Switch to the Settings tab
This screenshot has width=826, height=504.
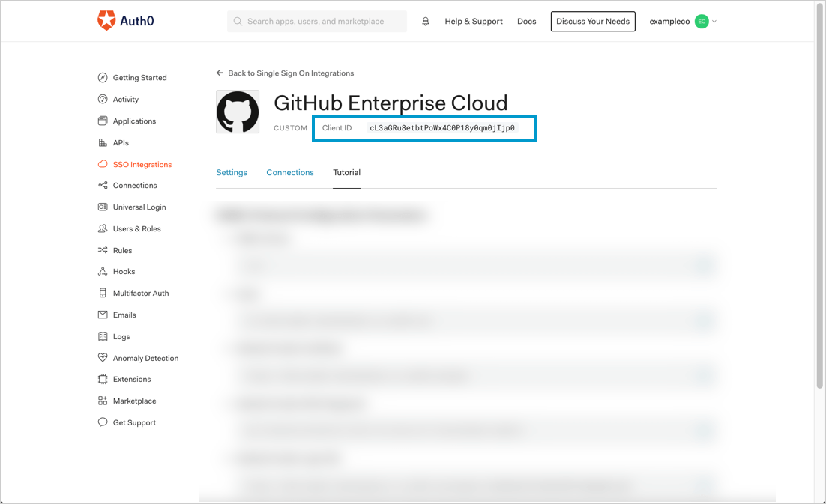tap(232, 172)
